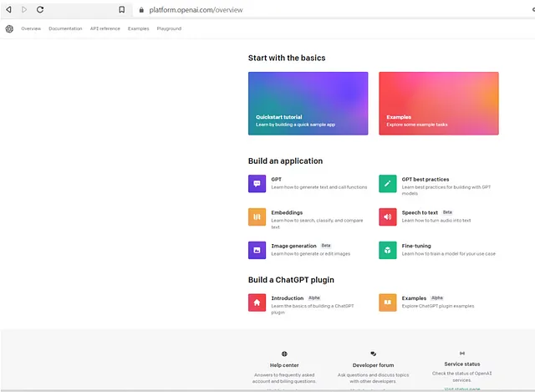Screen dimensions: 535x392
Task: Click the Service status heading
Action: click(462, 364)
